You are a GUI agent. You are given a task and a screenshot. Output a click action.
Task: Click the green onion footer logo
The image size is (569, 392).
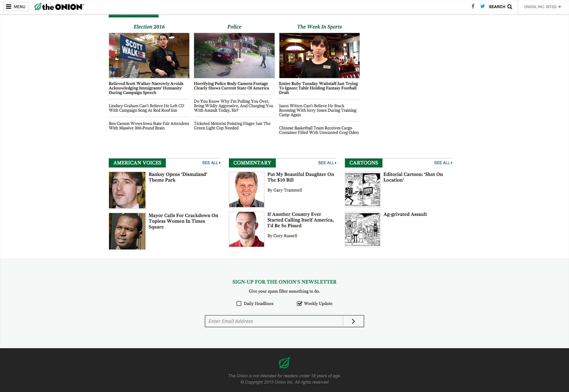[x=284, y=363]
